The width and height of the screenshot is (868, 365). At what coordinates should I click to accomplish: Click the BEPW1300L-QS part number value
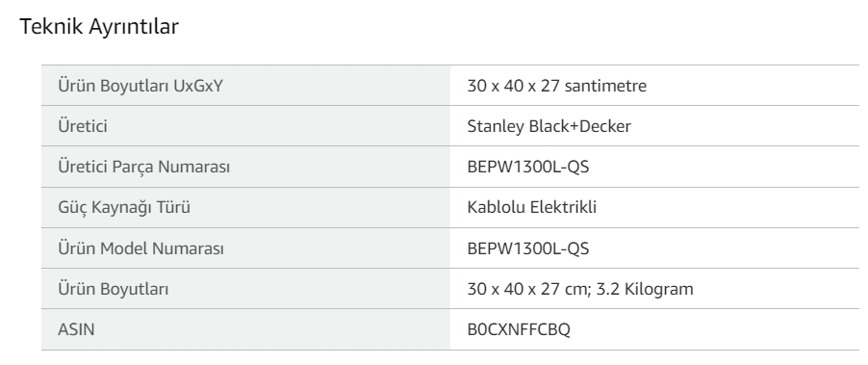pos(528,167)
